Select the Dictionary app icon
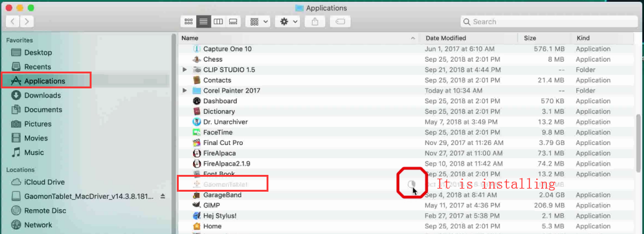The height and width of the screenshot is (234, 644). click(196, 111)
